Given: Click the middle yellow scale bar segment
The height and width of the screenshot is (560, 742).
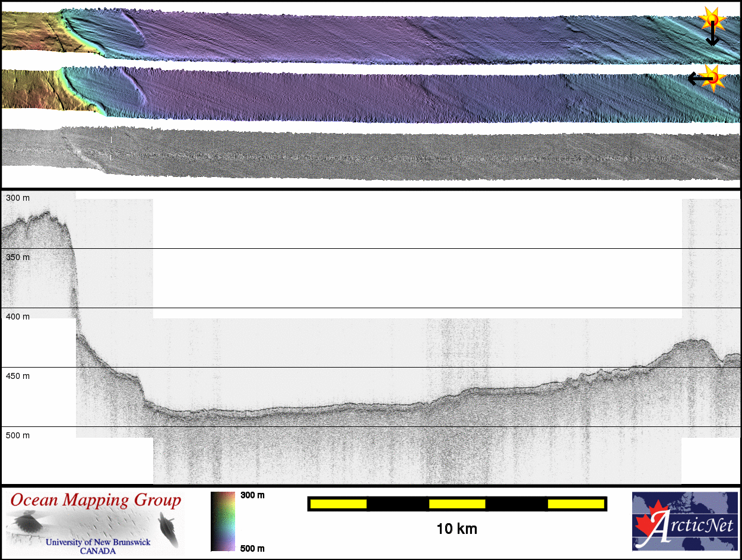Looking at the screenshot, I should [x=456, y=504].
